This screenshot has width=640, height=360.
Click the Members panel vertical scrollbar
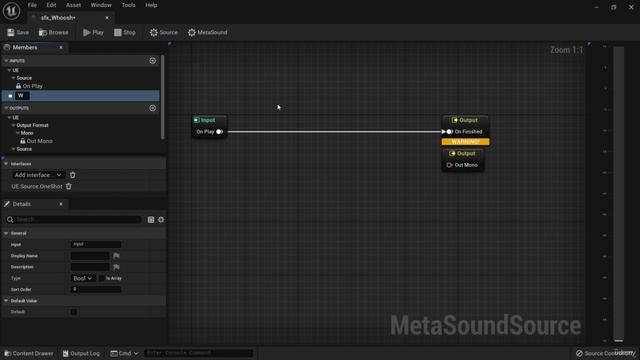pyautogui.click(x=162, y=97)
